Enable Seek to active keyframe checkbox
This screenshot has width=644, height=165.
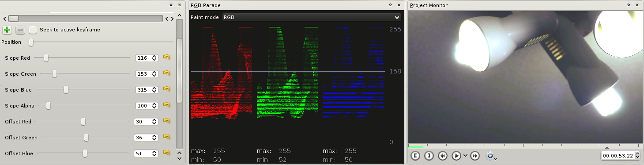[33, 30]
